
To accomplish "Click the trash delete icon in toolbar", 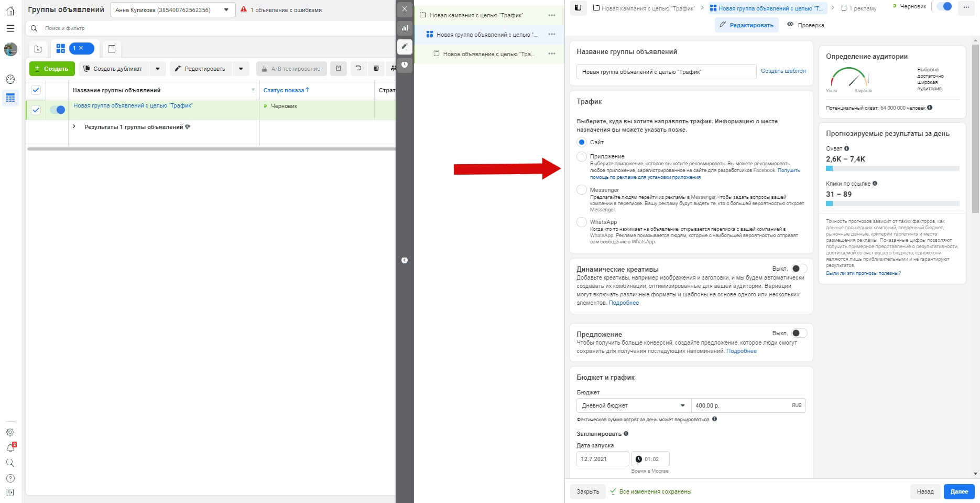I will click(x=376, y=69).
